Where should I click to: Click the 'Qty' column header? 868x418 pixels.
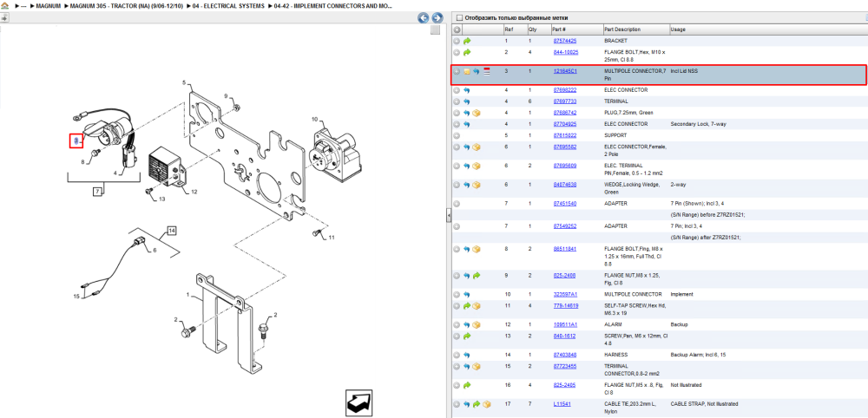coord(533,29)
